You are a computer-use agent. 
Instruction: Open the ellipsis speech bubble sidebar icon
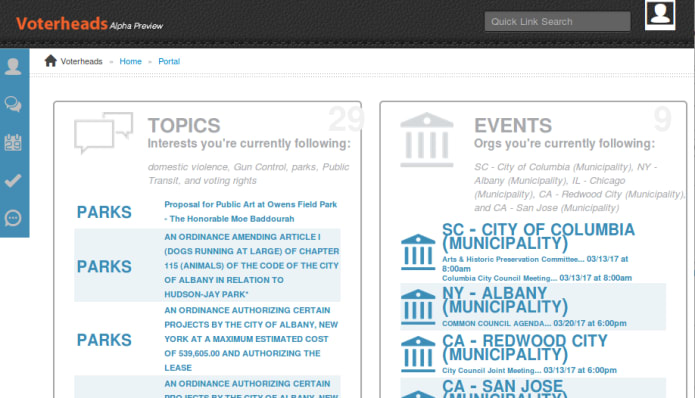click(x=13, y=218)
